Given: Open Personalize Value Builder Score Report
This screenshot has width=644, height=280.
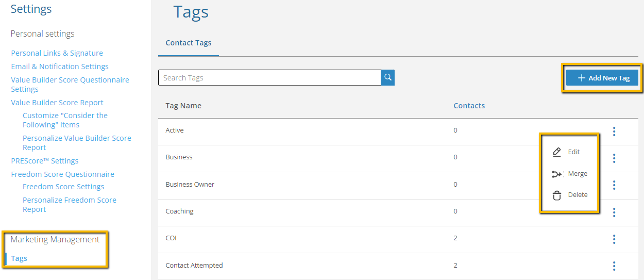Looking at the screenshot, I should tap(77, 143).
